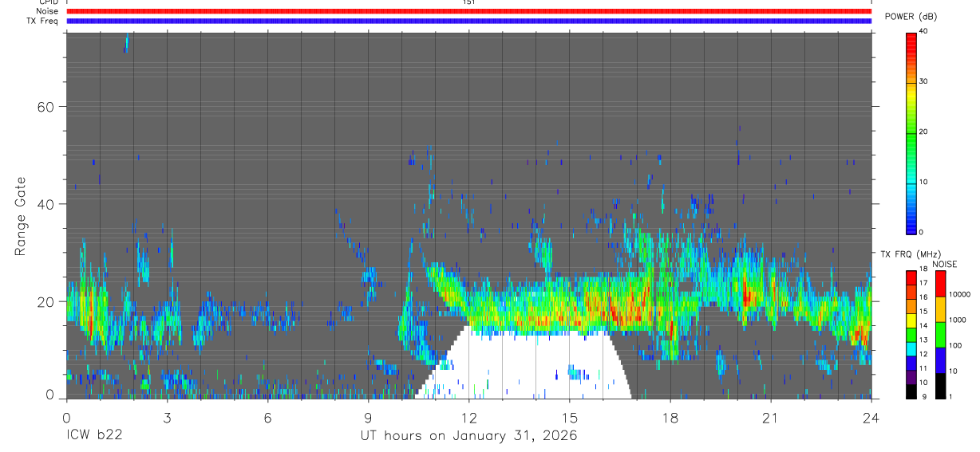Click the 20 tick on the power colorbar
Image resolution: width=980 pixels, height=452 pixels.
[x=923, y=132]
